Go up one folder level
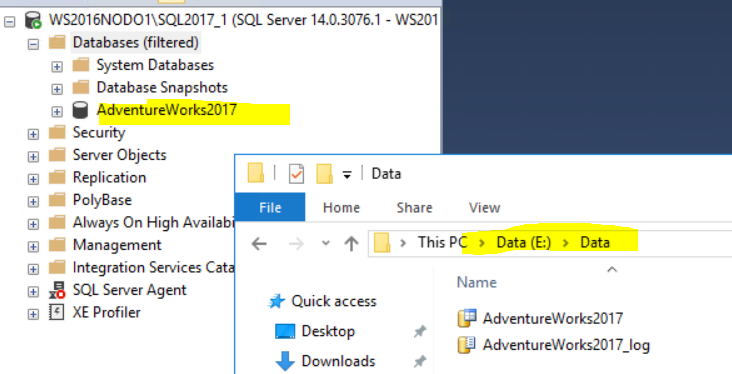The image size is (732, 374). point(351,243)
